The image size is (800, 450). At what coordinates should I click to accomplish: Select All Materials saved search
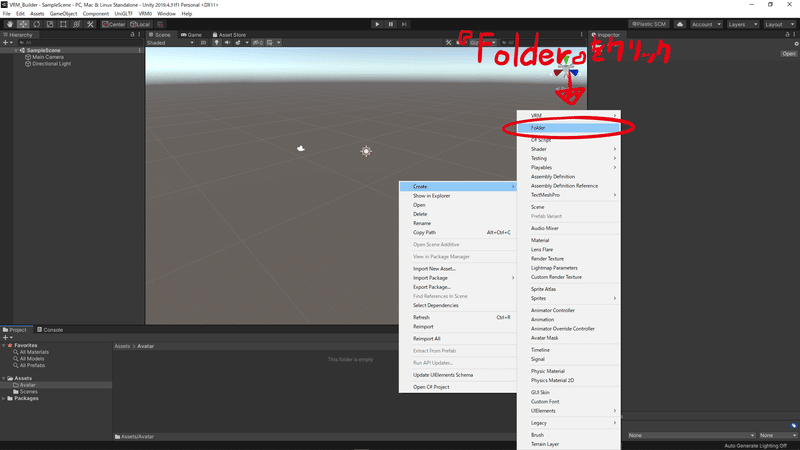[x=34, y=352]
